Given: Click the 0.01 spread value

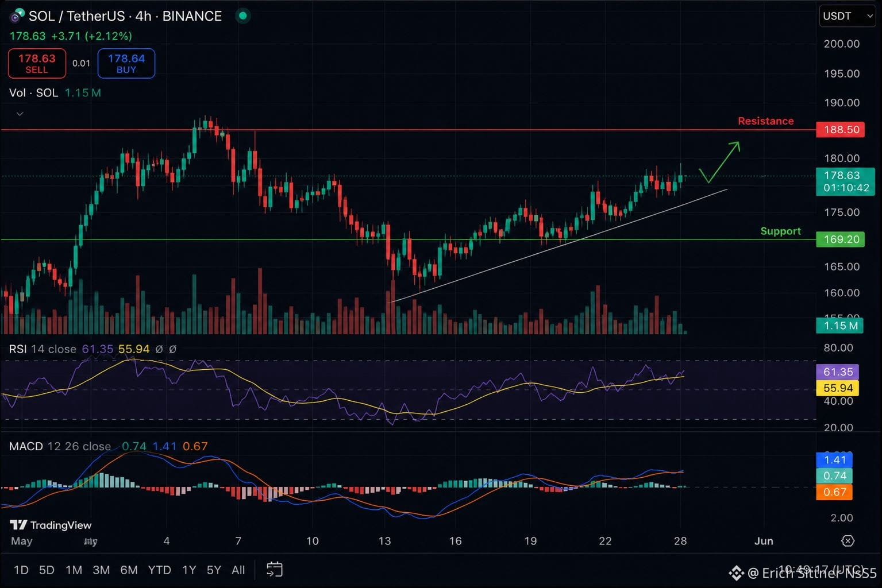Looking at the screenshot, I should tap(82, 63).
